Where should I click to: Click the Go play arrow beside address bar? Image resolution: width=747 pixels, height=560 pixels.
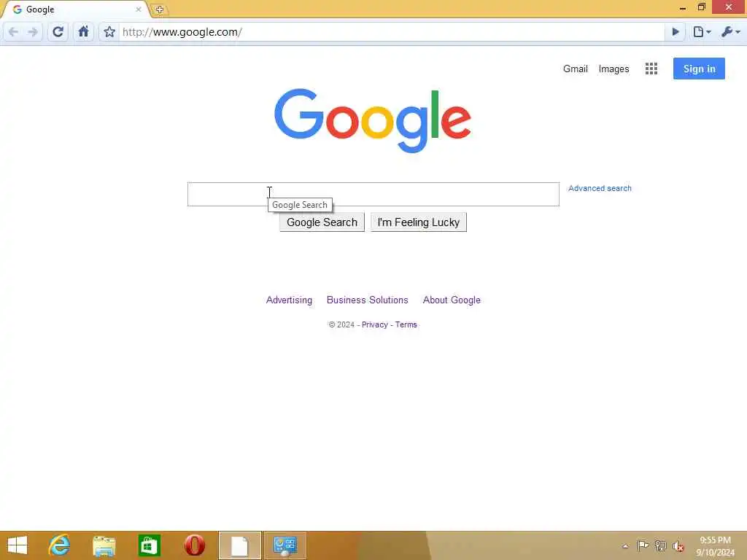click(x=675, y=32)
